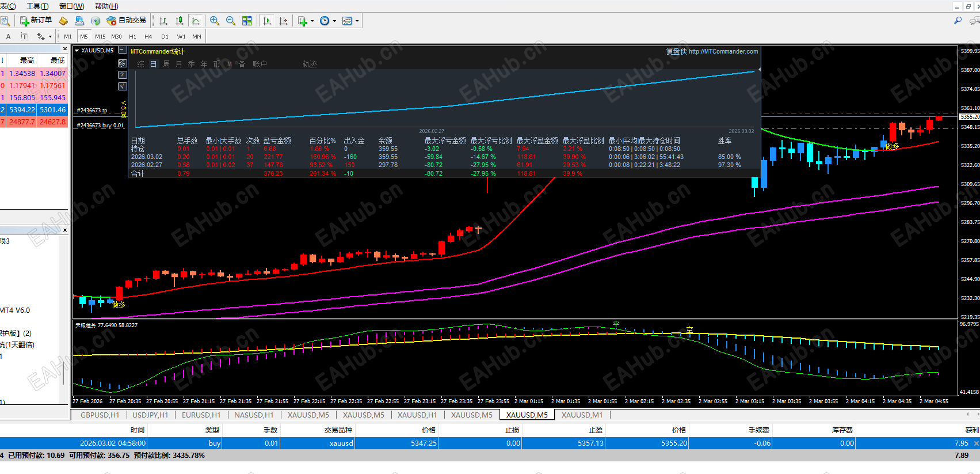Switch chart to bar chart style
This screenshot has height=474, width=980.
point(163,21)
